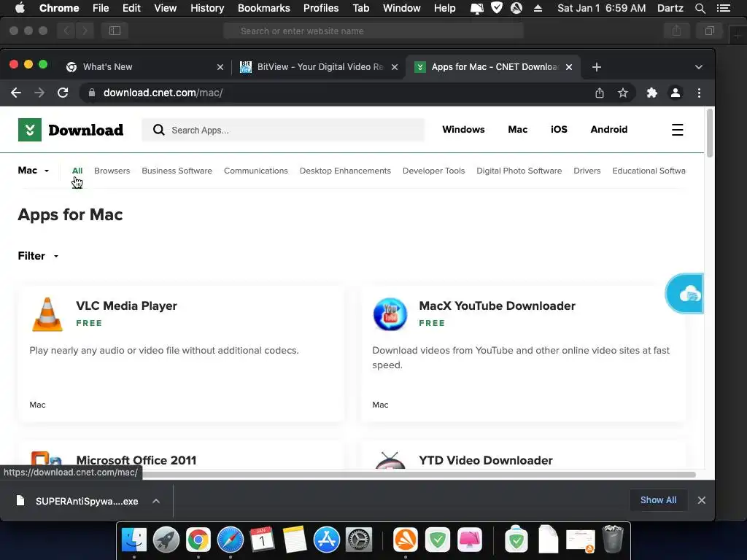Viewport: 747px width, 560px height.
Task: Click the floating cloud download widget
Action: point(684,293)
